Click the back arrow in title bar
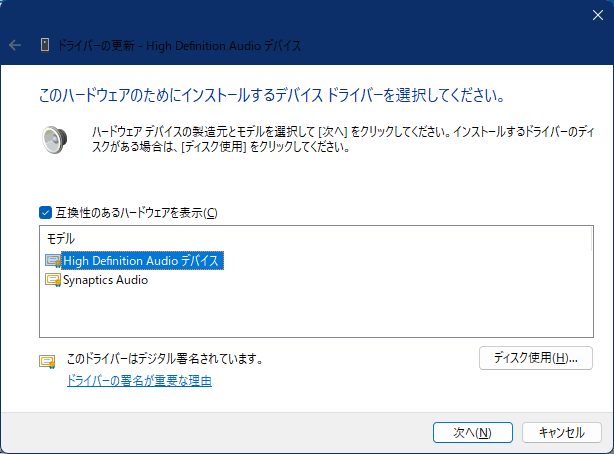Image resolution: width=614 pixels, height=454 pixels. pos(15,45)
